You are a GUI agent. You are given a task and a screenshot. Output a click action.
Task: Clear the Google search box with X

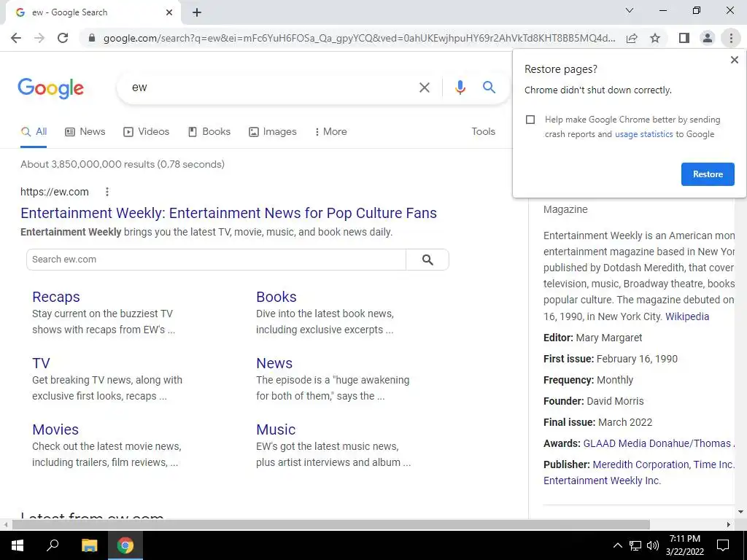click(x=424, y=87)
